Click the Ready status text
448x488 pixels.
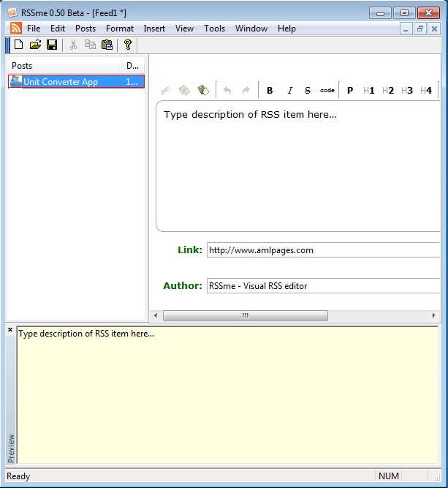tap(18, 476)
